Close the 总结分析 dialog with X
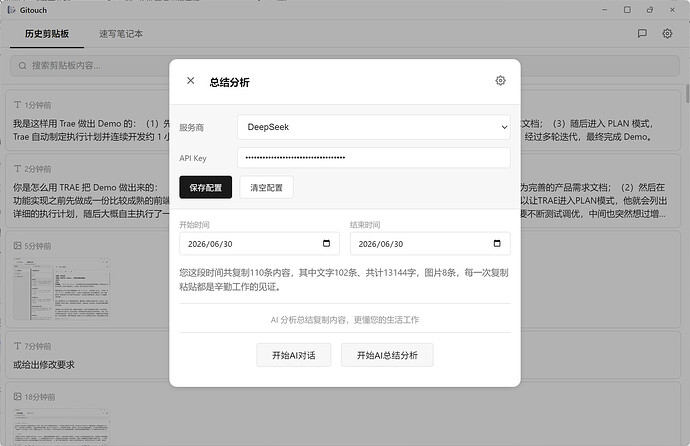690x446 pixels. 191,80
